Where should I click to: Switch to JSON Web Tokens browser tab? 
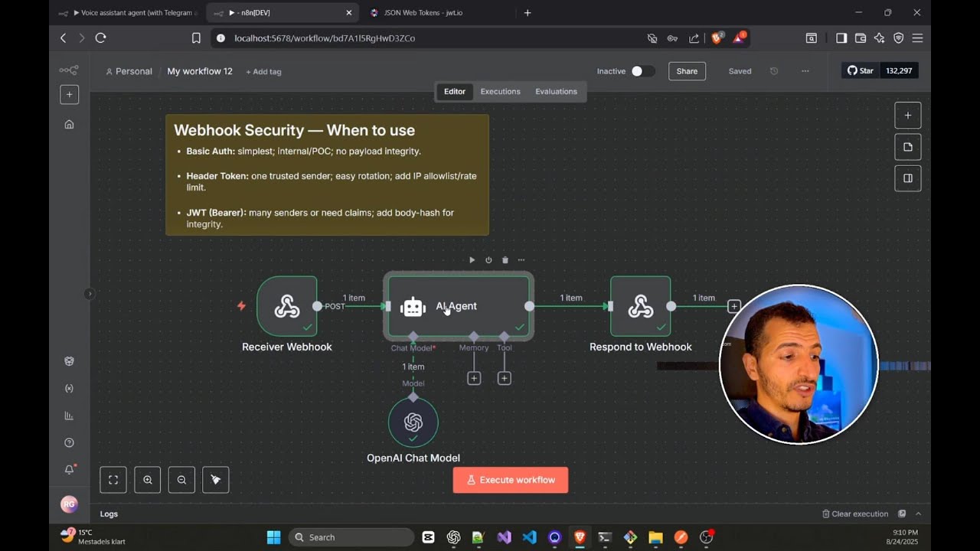[436, 12]
